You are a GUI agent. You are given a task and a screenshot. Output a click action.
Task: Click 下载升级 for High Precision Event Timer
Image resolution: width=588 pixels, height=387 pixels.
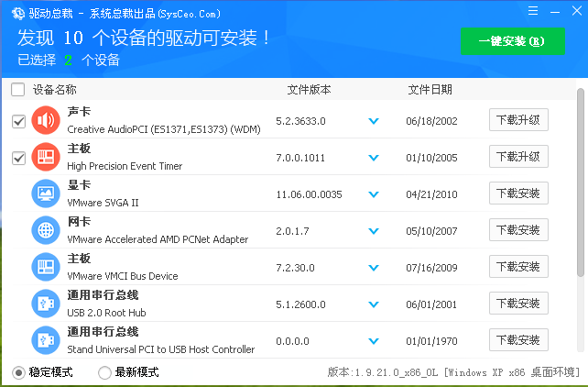click(x=518, y=157)
